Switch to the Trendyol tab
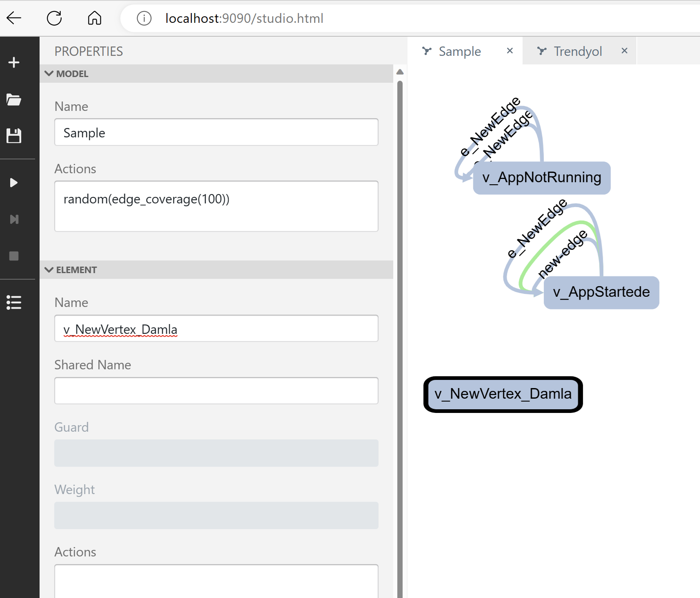This screenshot has height=598, width=700. [578, 51]
